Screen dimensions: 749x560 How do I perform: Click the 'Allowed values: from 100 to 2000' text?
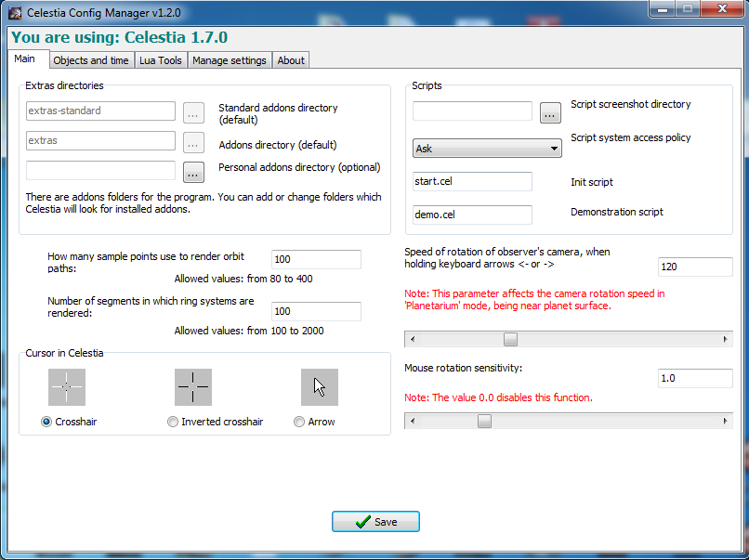[249, 331]
